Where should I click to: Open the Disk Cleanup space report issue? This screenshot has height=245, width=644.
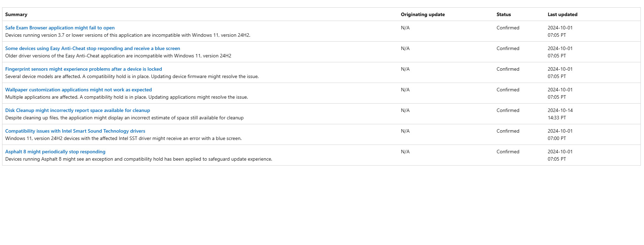77,111
